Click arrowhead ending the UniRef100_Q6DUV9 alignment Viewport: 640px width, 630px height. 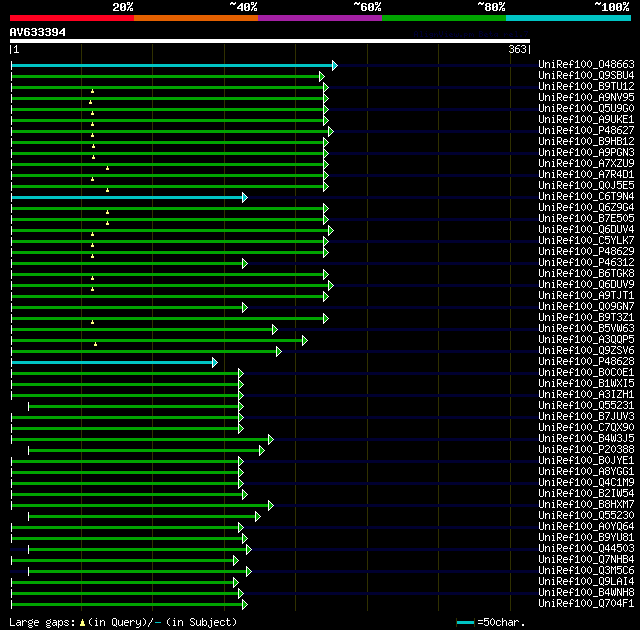tap(331, 286)
